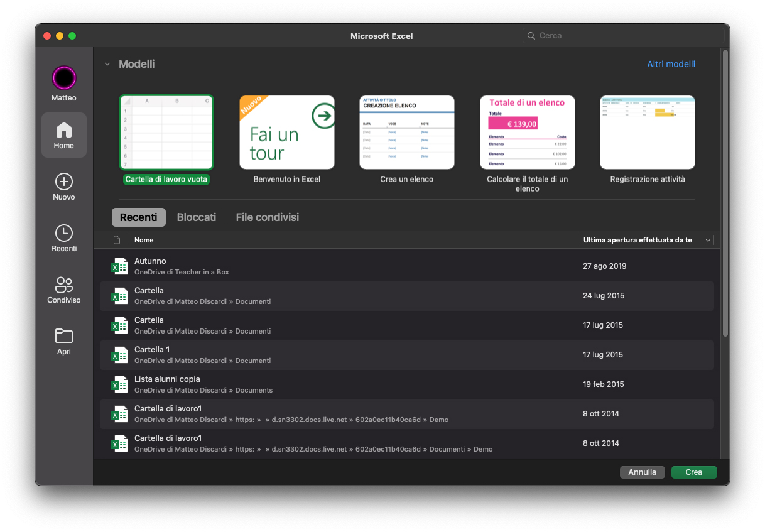765x532 pixels.
Task: Open the Ultima apertura sort dropdown arrow
Action: (708, 241)
